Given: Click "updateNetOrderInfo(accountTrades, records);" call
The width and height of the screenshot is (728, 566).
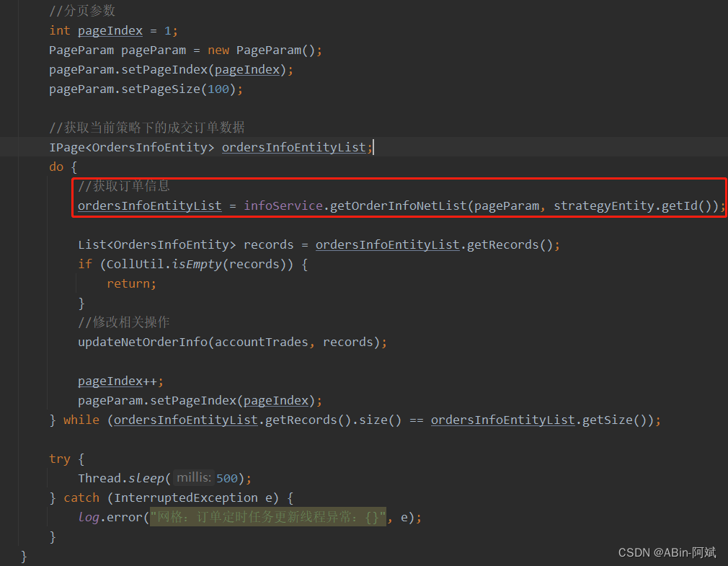Looking at the screenshot, I should click(x=232, y=342).
